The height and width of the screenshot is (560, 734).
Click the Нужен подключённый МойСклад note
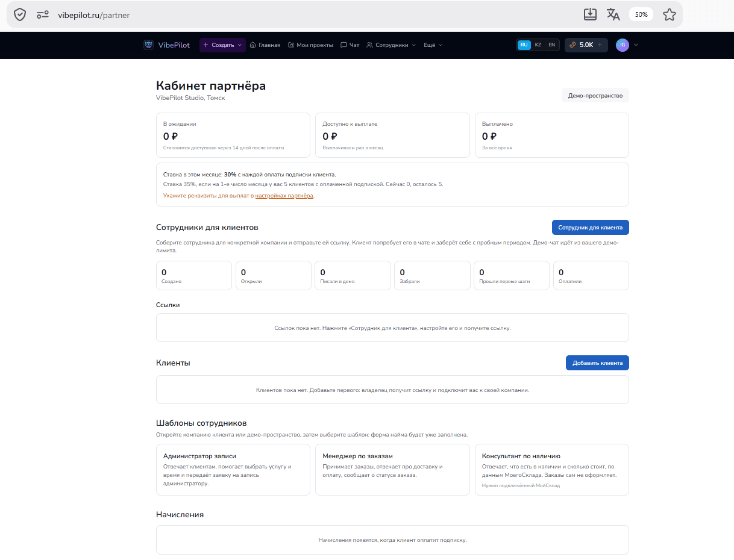coord(521,485)
